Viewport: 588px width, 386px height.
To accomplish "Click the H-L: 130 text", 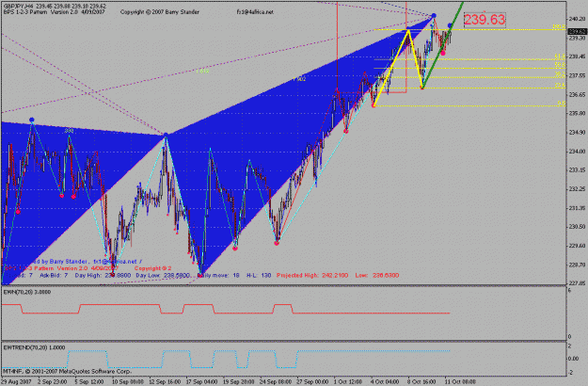I will click(259, 275).
